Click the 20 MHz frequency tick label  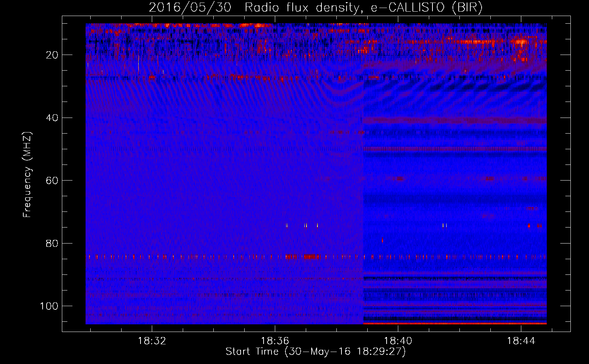(52, 55)
